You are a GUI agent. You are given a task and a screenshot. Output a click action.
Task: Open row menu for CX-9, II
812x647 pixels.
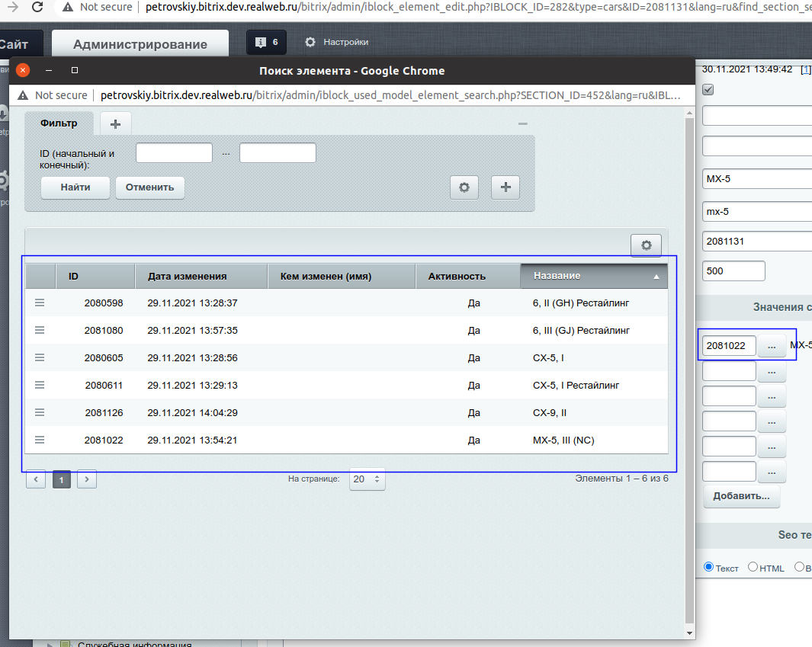tap(40, 412)
